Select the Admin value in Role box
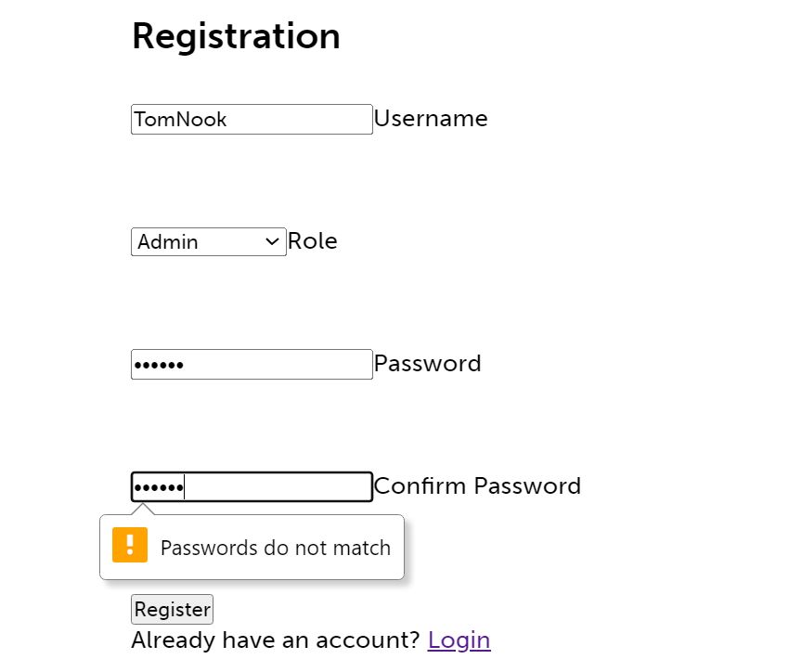Screen dimensions: 789x672 [168, 242]
